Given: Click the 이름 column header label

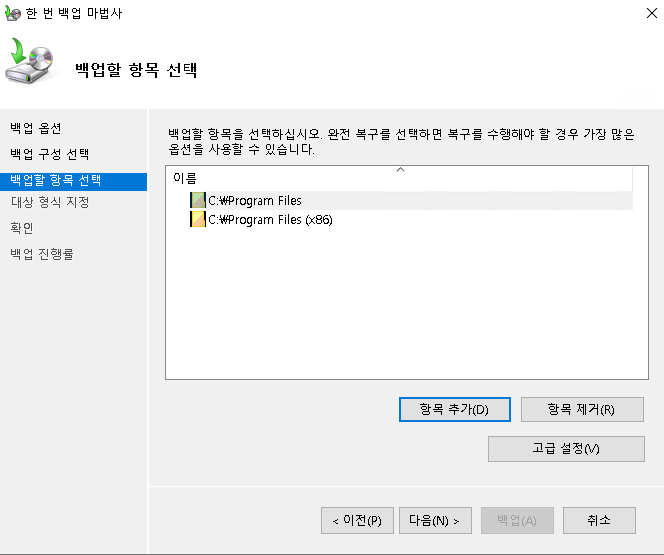Looking at the screenshot, I should tap(185, 178).
